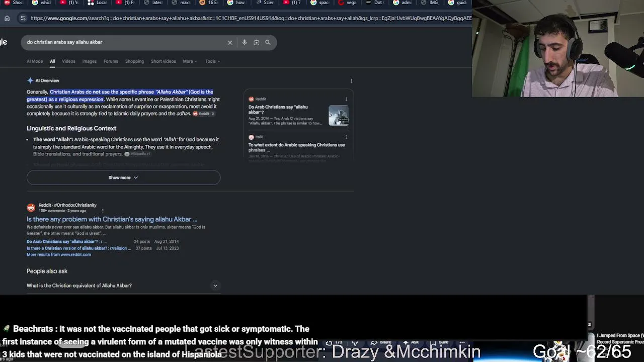
Task: Switch to AI Mode search tab
Action: point(35,61)
